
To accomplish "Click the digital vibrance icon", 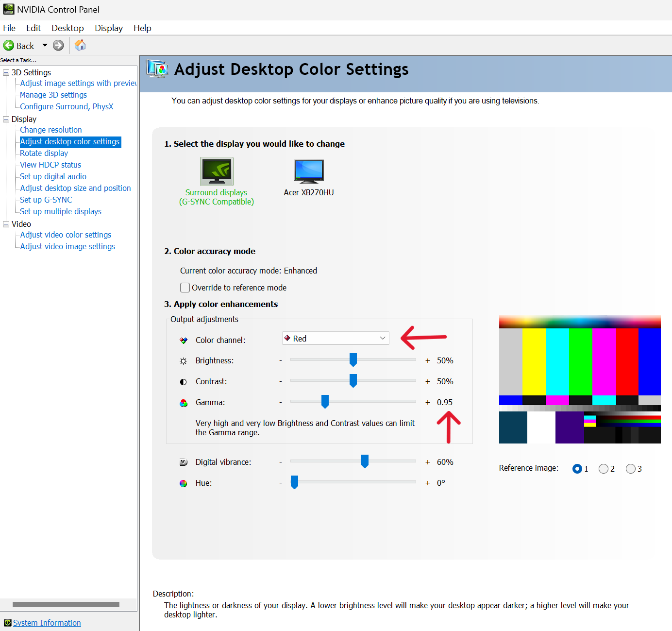I will (183, 462).
